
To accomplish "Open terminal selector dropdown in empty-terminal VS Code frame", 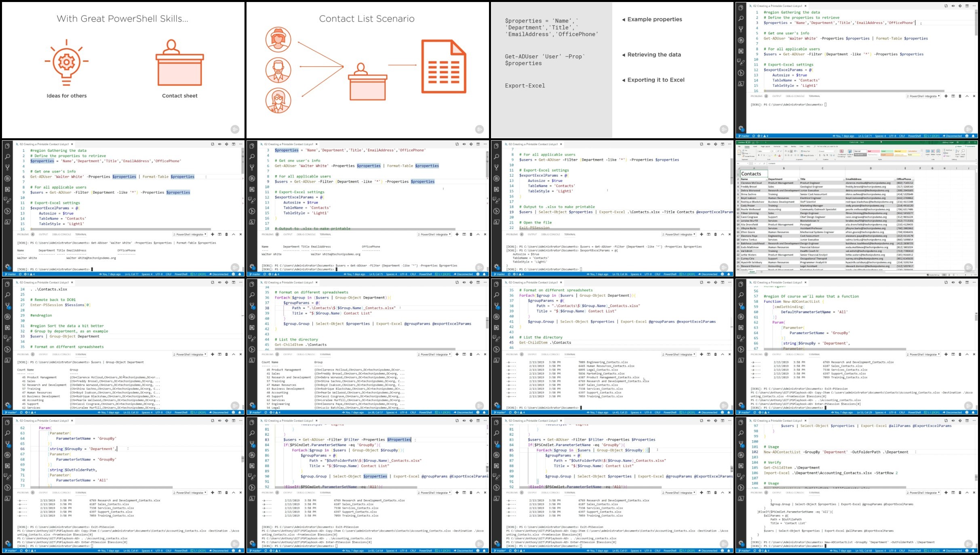I will [x=923, y=96].
